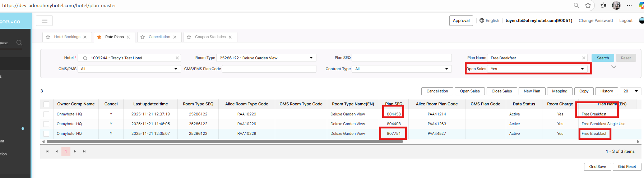This screenshot has height=178, width=644.
Task: Click the New Plan button
Action: click(x=532, y=91)
